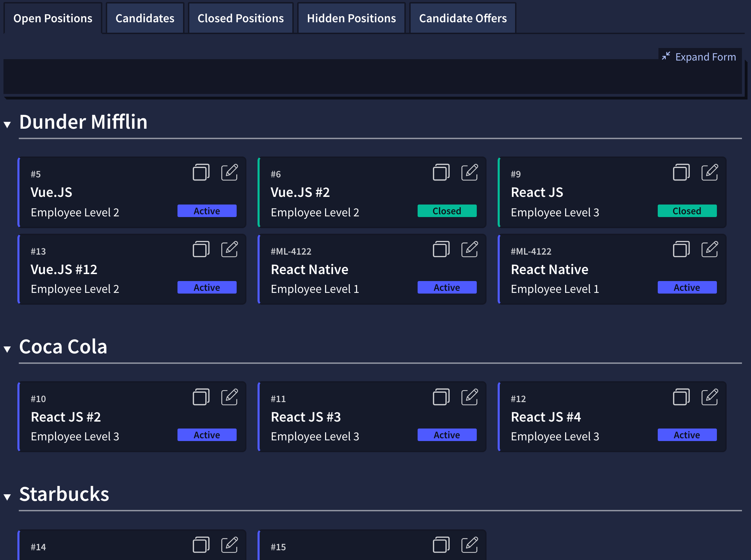Duplicate position #12 React JS #4
The image size is (751, 560).
[x=681, y=397]
